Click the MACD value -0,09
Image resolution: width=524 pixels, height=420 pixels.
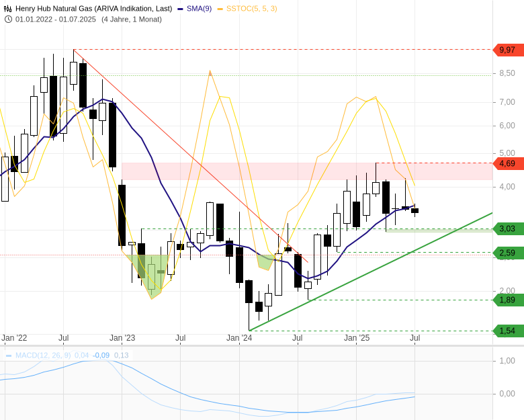101,355
